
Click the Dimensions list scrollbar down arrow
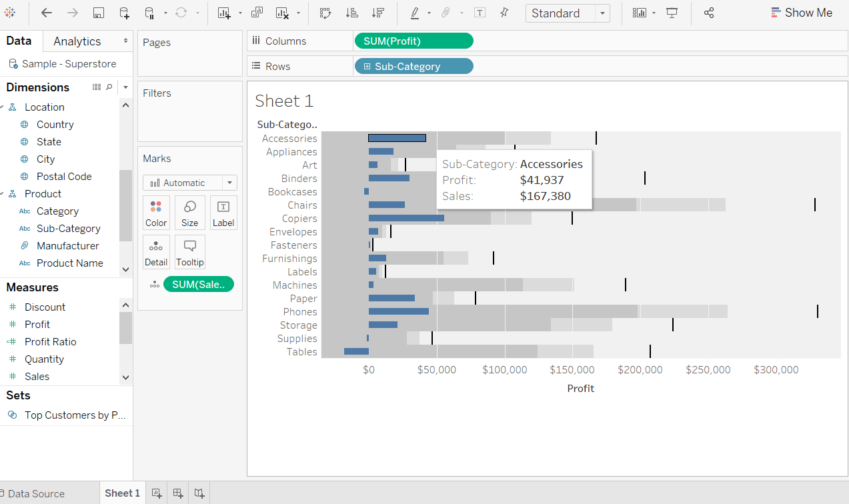[x=125, y=269]
